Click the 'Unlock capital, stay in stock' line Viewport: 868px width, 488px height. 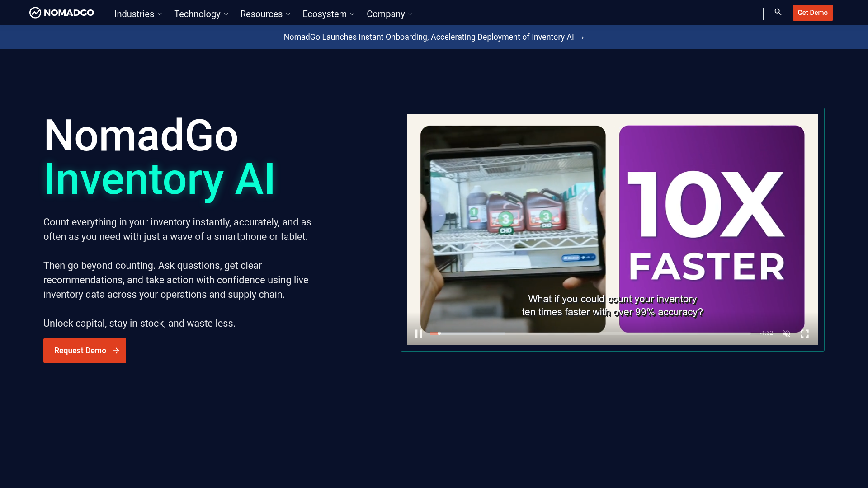(x=139, y=324)
